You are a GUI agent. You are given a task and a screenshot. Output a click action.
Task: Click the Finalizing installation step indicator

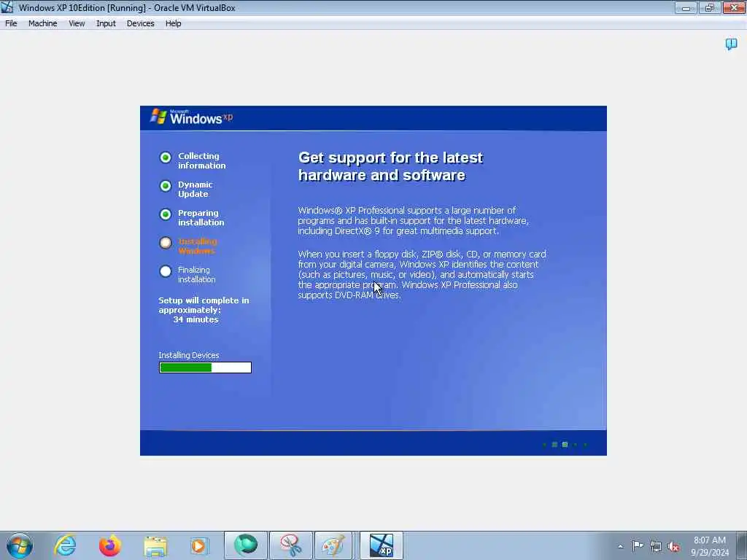click(166, 271)
